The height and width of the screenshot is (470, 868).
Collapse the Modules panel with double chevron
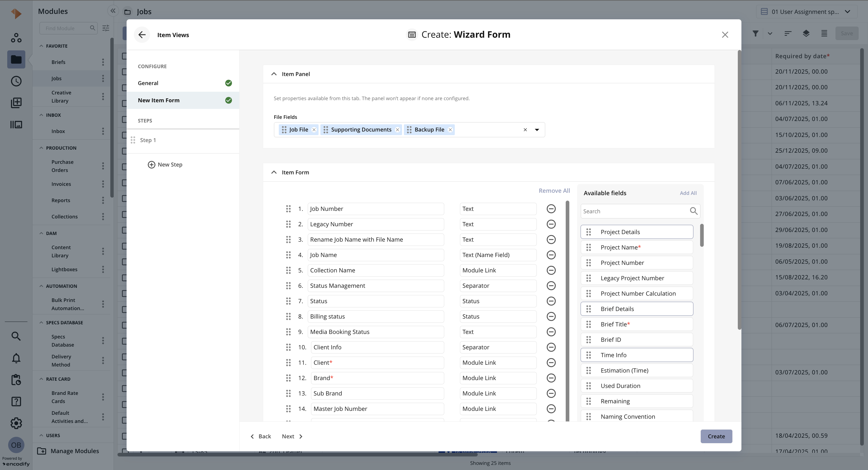click(113, 11)
